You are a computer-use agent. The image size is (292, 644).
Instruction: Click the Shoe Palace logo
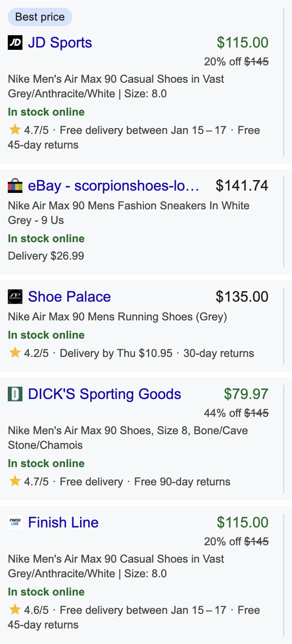pos(14,297)
